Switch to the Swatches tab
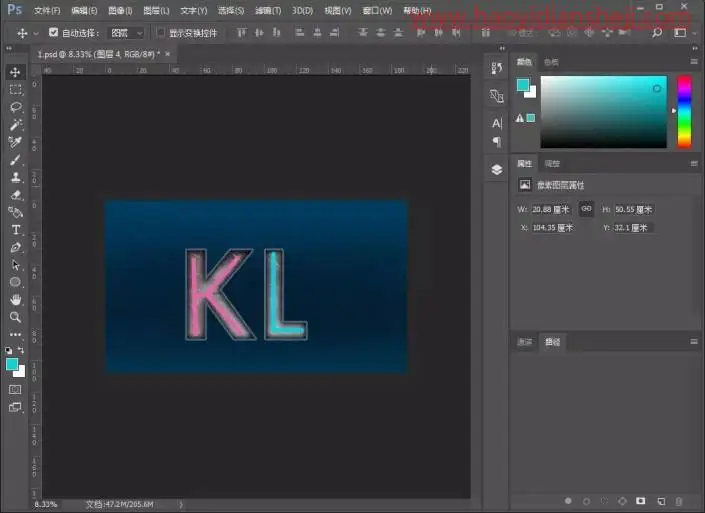Viewport: 705px width, 513px height. click(551, 62)
